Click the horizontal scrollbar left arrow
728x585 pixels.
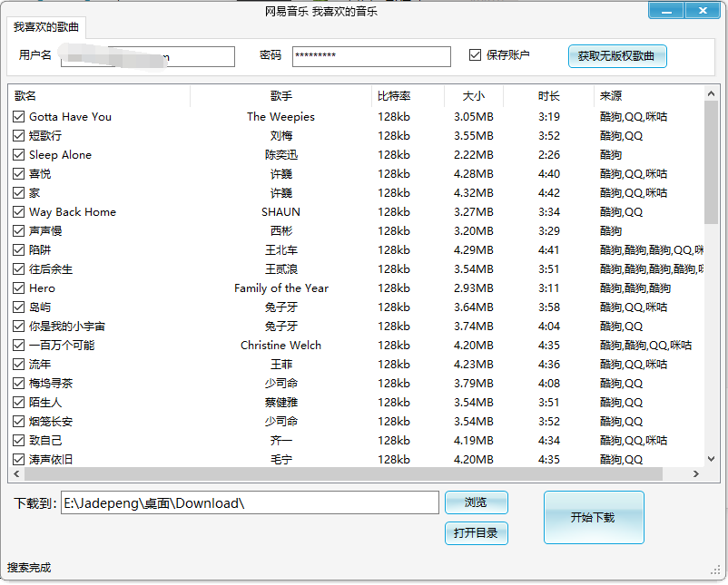16,473
